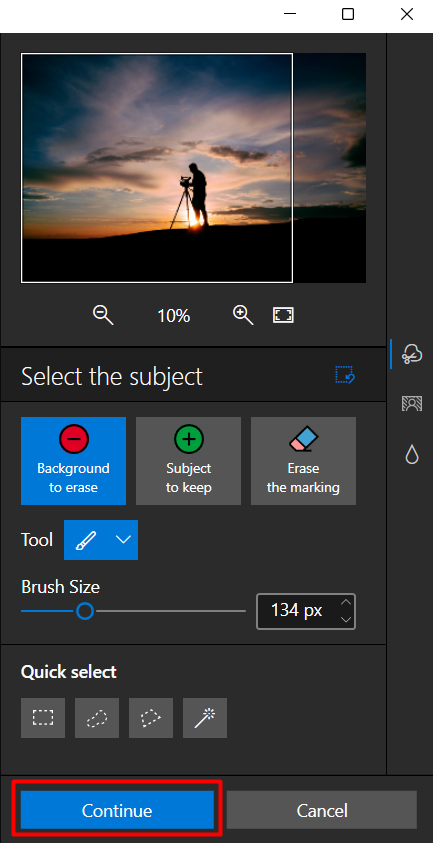Pick the magic wand quick select tool

[x=205, y=718]
